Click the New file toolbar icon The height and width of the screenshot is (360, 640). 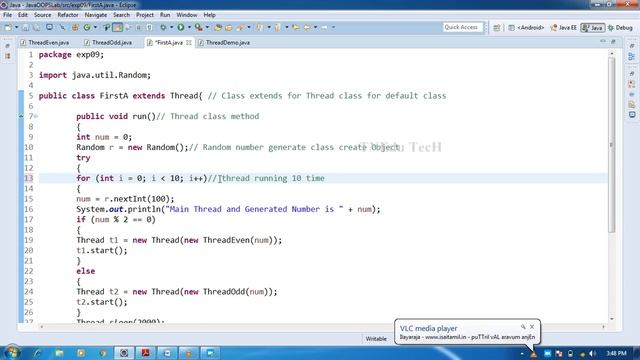pyautogui.click(x=8, y=27)
